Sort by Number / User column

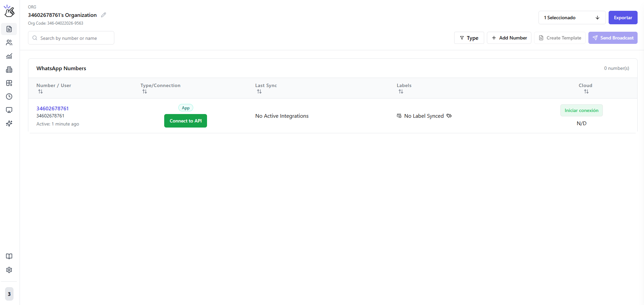point(40,92)
